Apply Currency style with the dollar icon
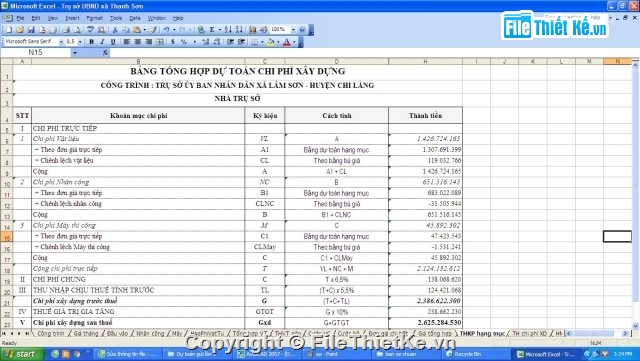The width and height of the screenshot is (640, 361). 173,42
